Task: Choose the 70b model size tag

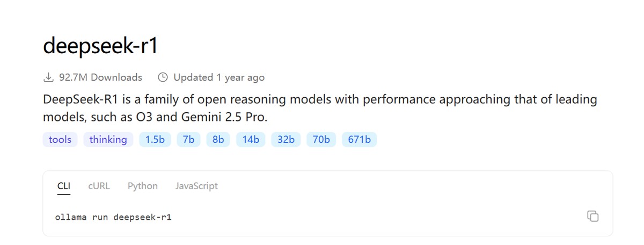Action: [321, 140]
